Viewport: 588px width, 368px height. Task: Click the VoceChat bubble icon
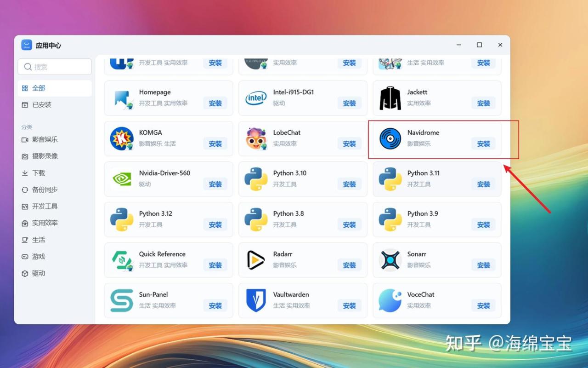[390, 300]
